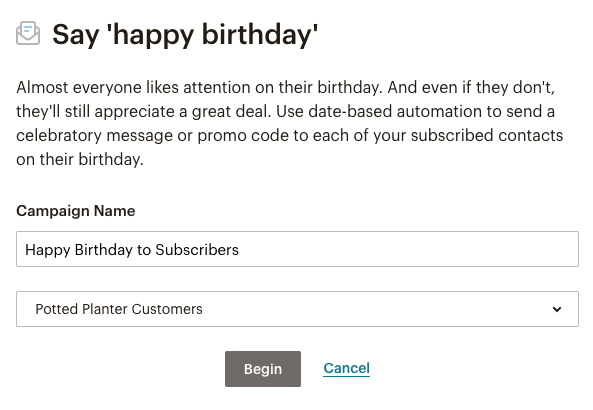This screenshot has height=410, width=593.
Task: Dismiss the dialog using the teal Cancel link
Action: coord(346,368)
